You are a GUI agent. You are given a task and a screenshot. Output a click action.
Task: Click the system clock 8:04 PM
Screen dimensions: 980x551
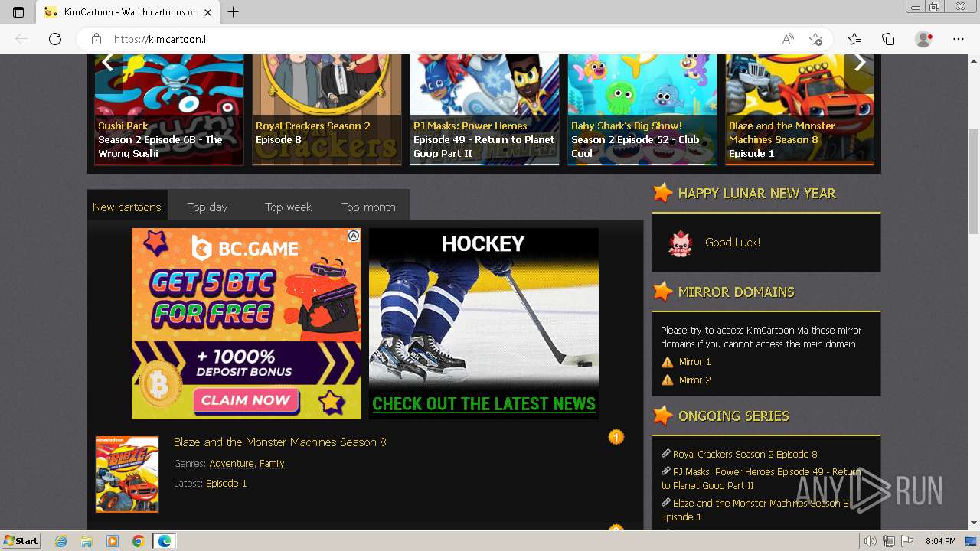coord(940,541)
